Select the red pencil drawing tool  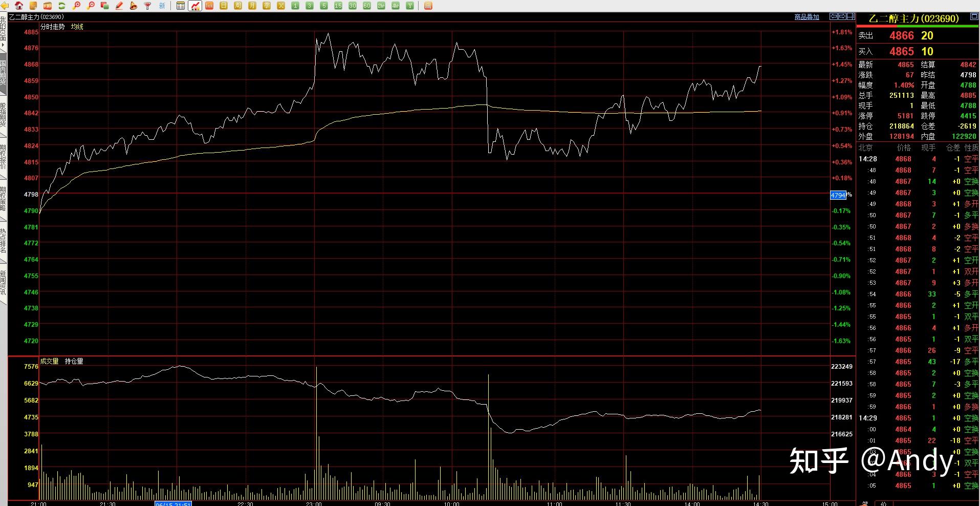(x=119, y=6)
